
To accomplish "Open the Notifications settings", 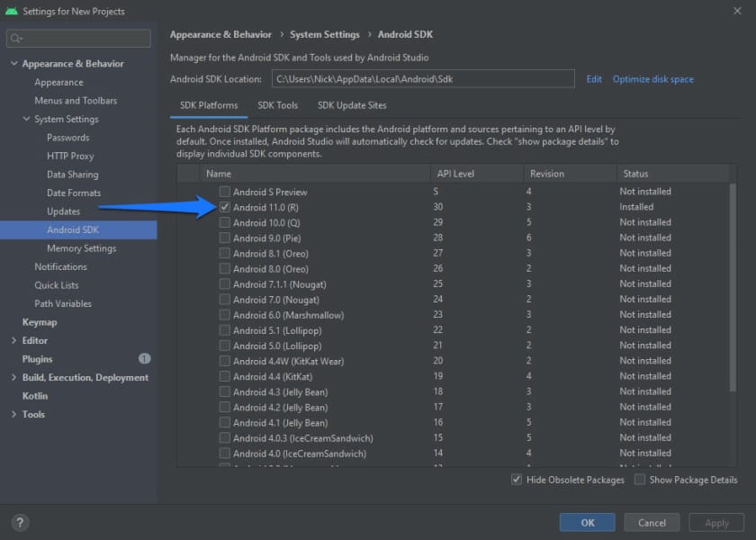I will coord(61,266).
